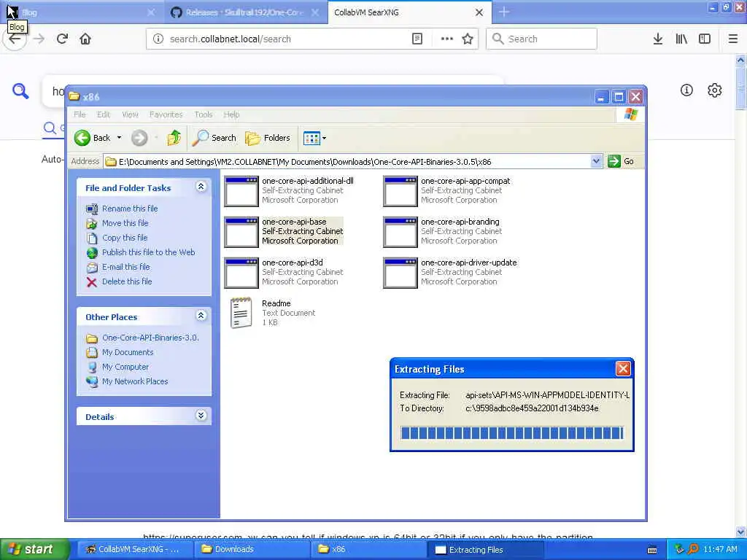Toggle Firefox sidebar icon
747x560 pixels.
click(x=705, y=39)
